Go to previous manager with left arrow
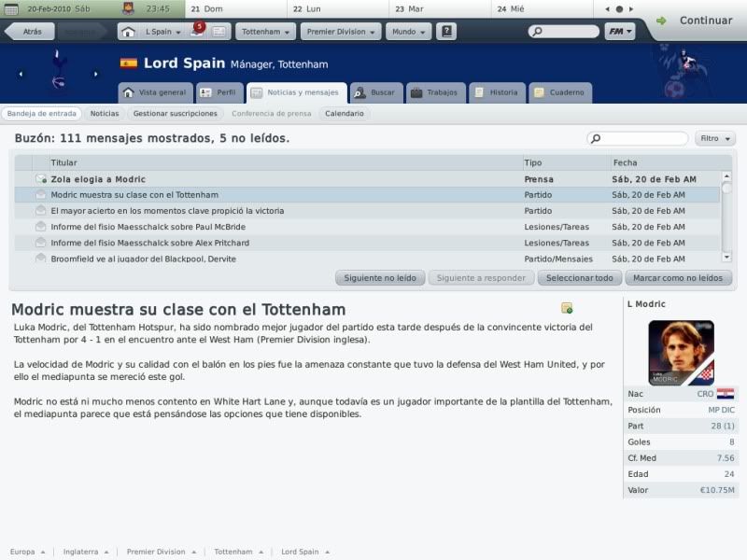The height and width of the screenshot is (560, 747). tap(21, 74)
